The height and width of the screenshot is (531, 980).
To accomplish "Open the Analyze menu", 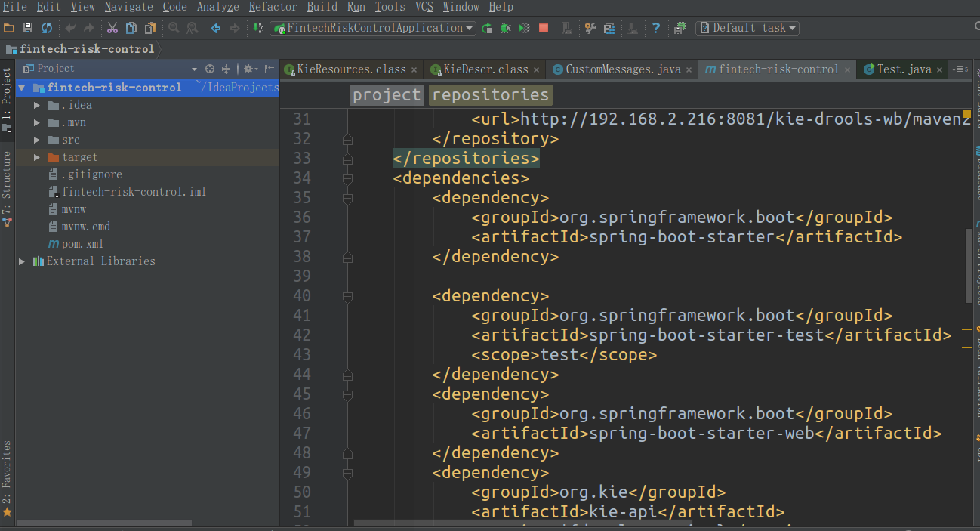I will coord(218,7).
